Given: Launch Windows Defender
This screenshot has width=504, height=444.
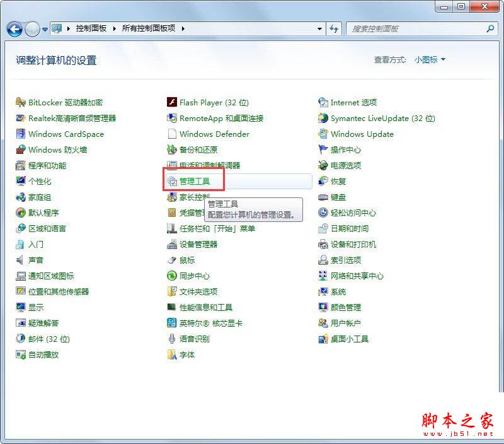Looking at the screenshot, I should click(214, 134).
